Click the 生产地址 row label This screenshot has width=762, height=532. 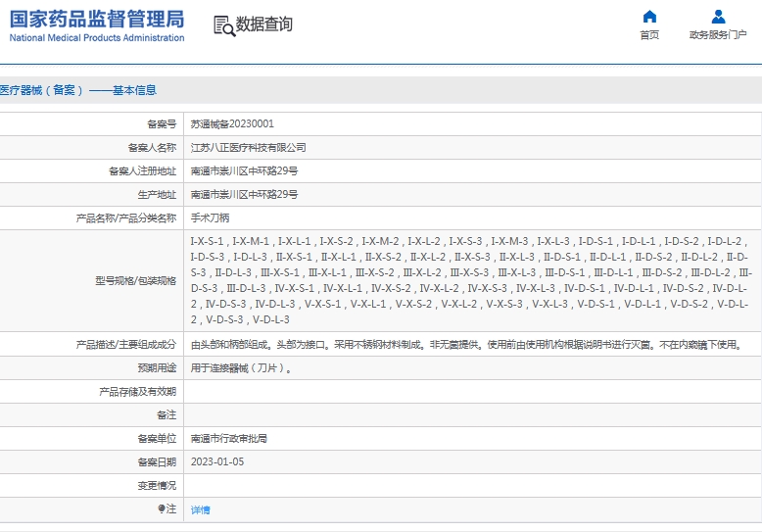click(x=157, y=195)
